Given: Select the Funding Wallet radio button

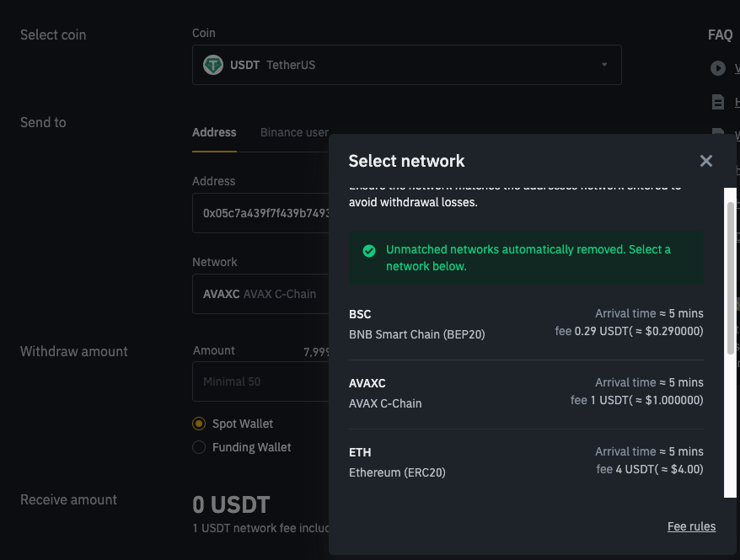Looking at the screenshot, I should pos(199,447).
